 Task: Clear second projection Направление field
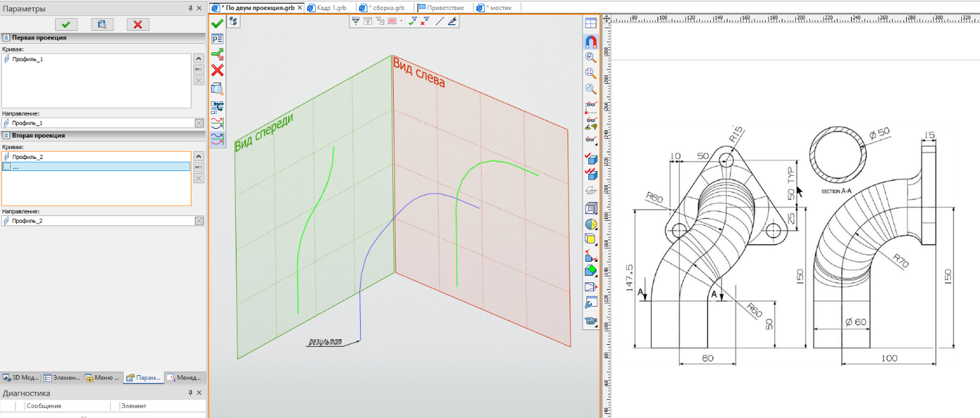pyautogui.click(x=199, y=221)
